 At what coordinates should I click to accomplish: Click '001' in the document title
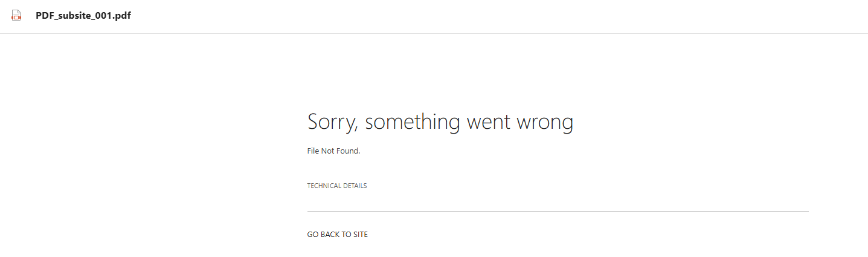(103, 16)
